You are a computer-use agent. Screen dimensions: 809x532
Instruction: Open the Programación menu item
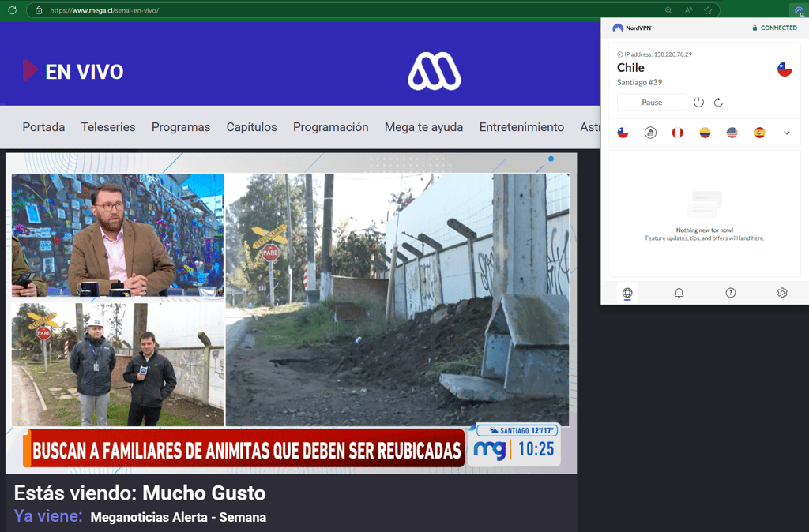[x=331, y=127]
